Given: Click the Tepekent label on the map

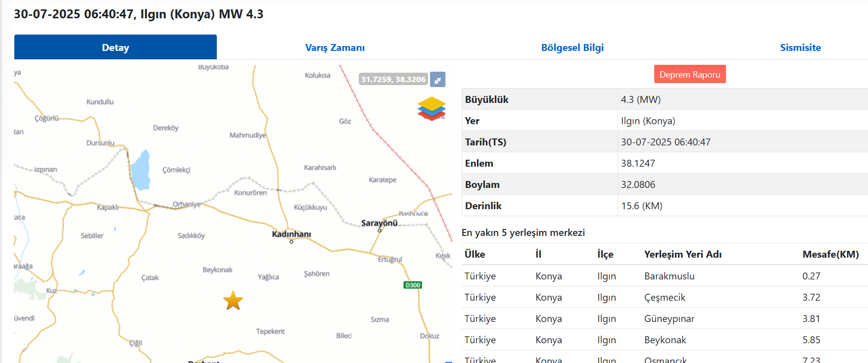Looking at the screenshot, I should [270, 331].
